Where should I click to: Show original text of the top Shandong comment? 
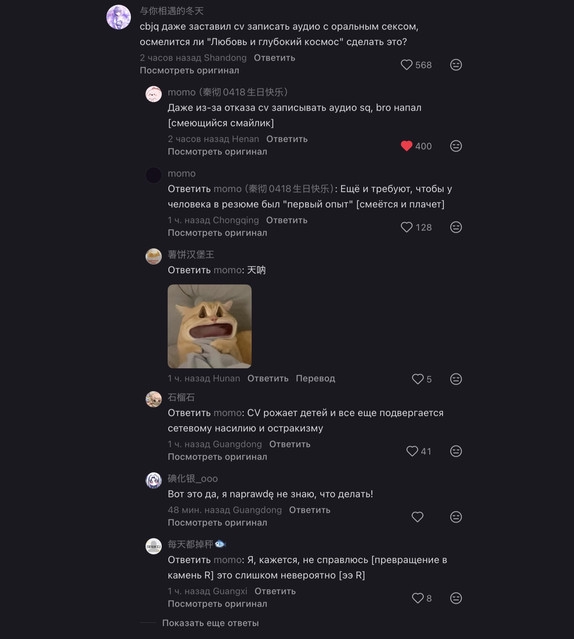pos(189,71)
